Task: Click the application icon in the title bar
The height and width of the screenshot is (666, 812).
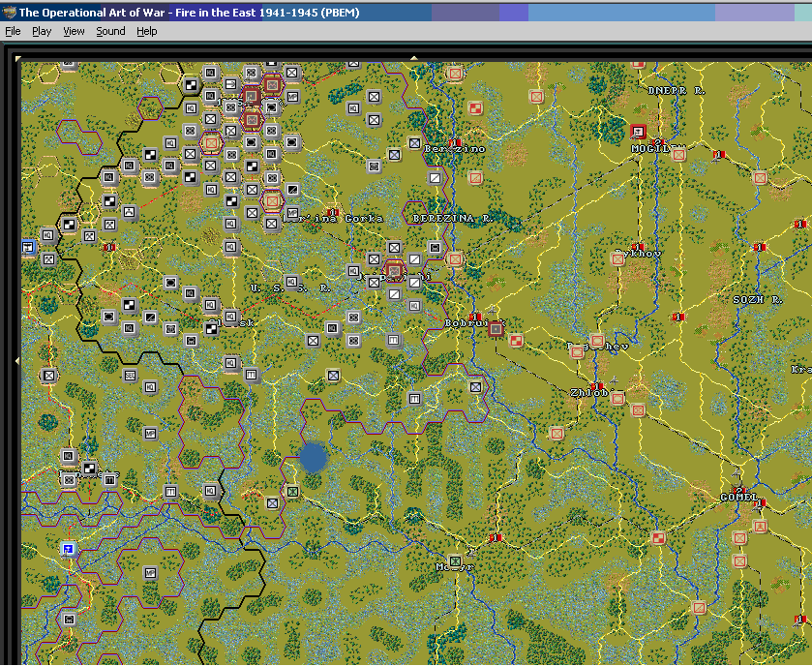Action: tap(9, 13)
